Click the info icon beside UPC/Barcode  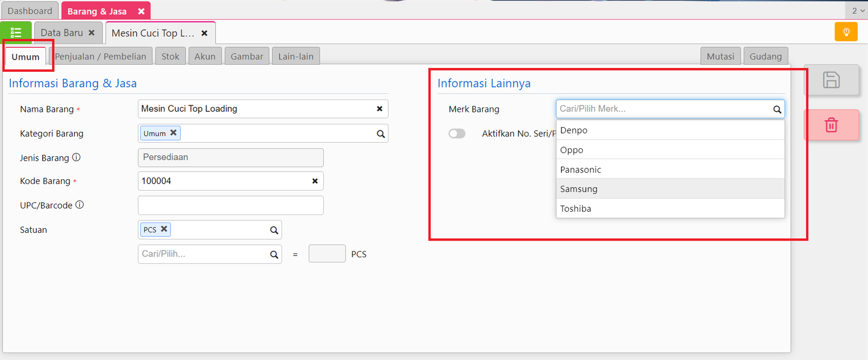tap(80, 205)
